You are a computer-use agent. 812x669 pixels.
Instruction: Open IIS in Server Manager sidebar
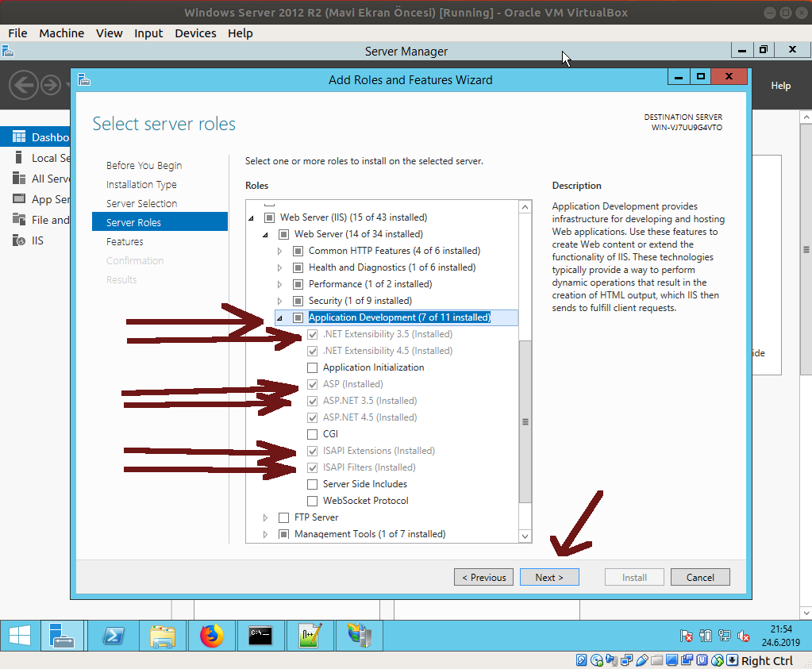pyautogui.click(x=35, y=240)
